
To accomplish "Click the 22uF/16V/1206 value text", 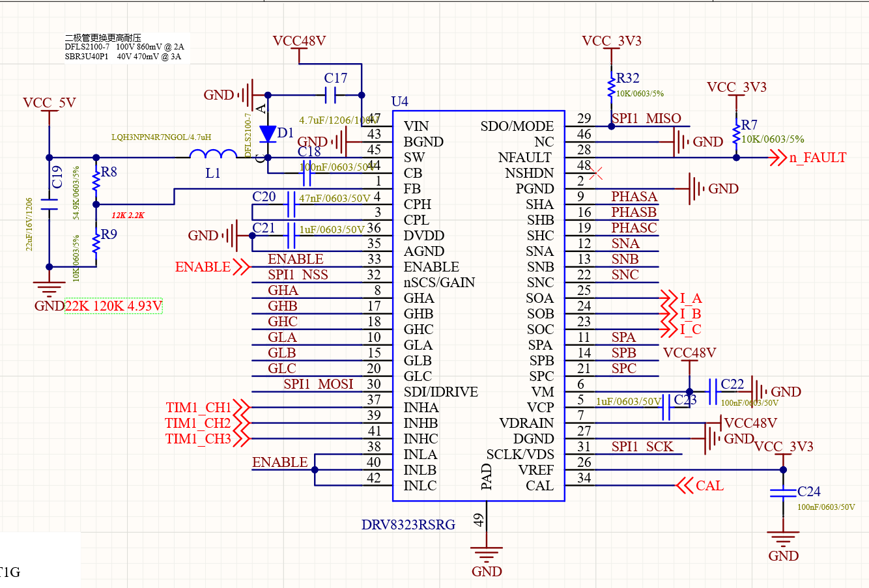I will [29, 224].
